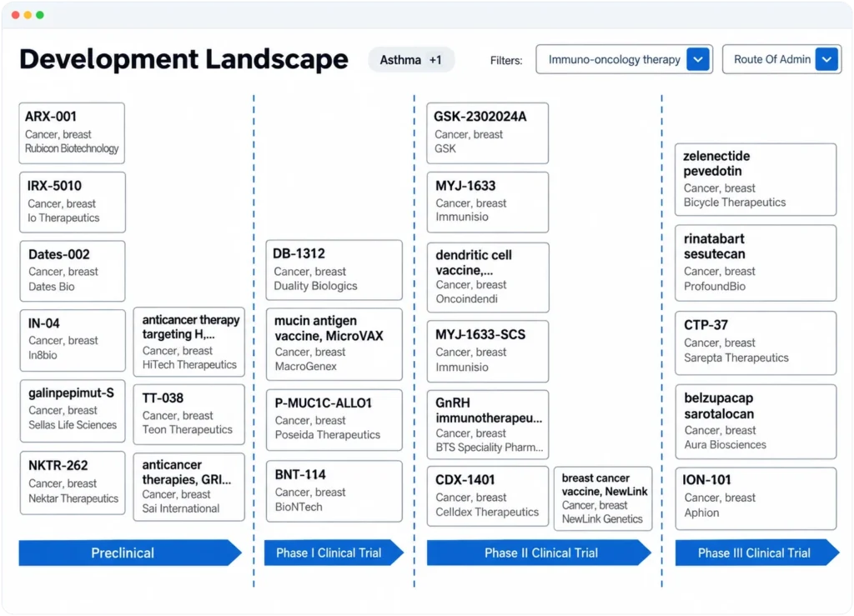This screenshot has height=616, width=854.
Task: Open the DB-1312 Duality Biologics card
Action: [x=334, y=270]
